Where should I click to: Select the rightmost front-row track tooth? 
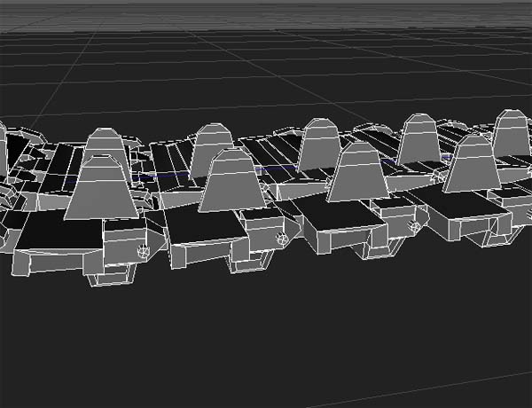click(x=473, y=163)
